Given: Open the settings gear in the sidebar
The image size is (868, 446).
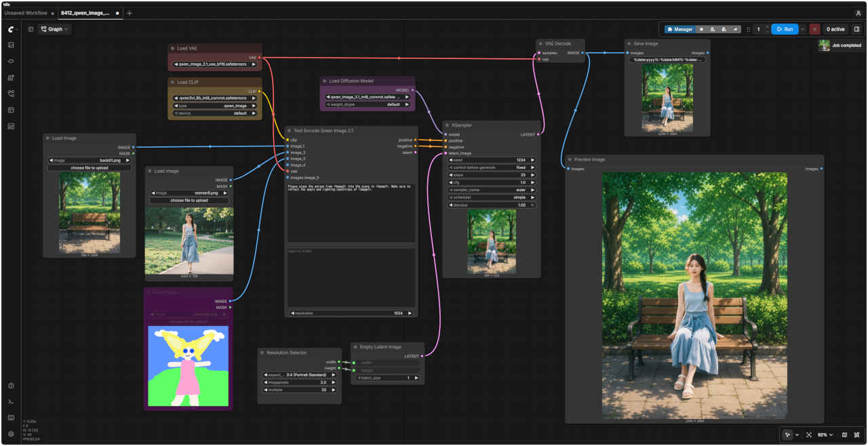Looking at the screenshot, I should (x=11, y=434).
